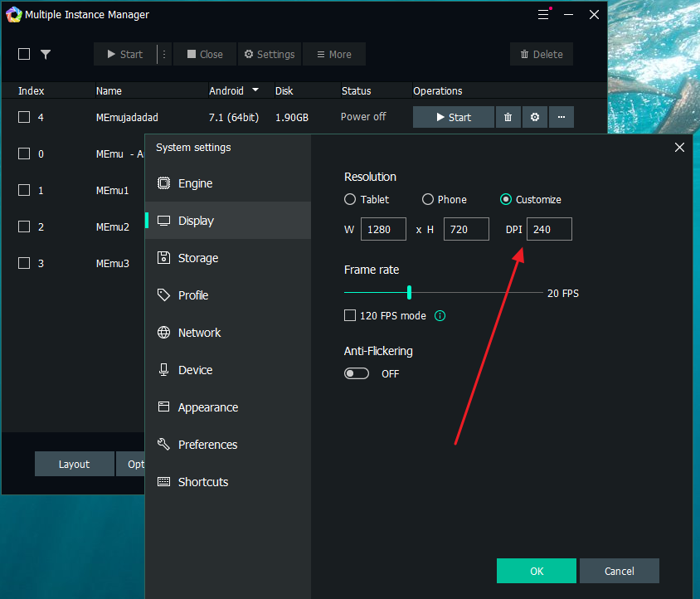Image resolution: width=700 pixels, height=599 pixels.
Task: Click the frame rate slider handle
Action: (x=409, y=292)
